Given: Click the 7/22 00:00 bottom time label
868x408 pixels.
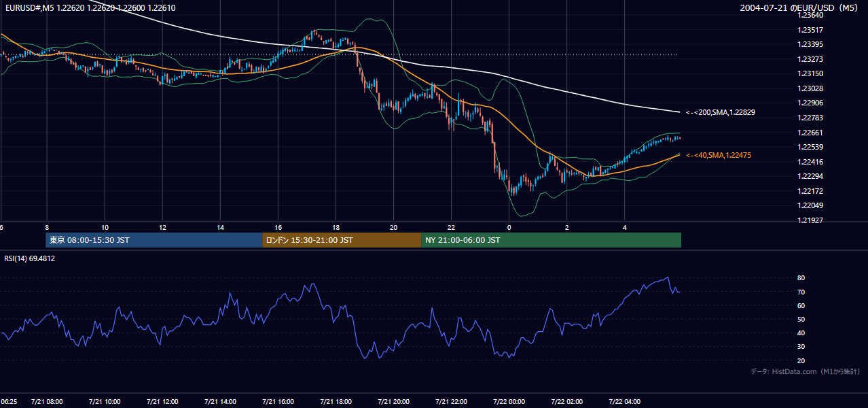Looking at the screenshot, I should click(509, 402).
